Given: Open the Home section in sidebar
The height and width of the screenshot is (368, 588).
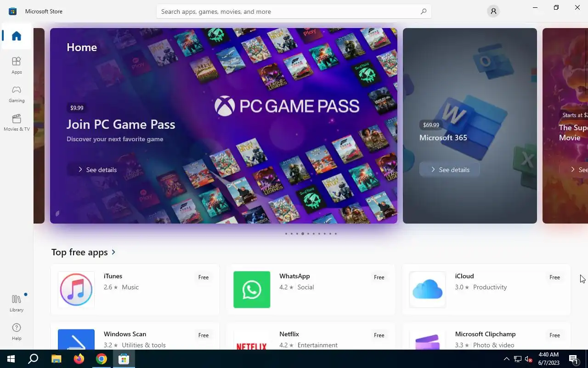Looking at the screenshot, I should click(x=17, y=36).
